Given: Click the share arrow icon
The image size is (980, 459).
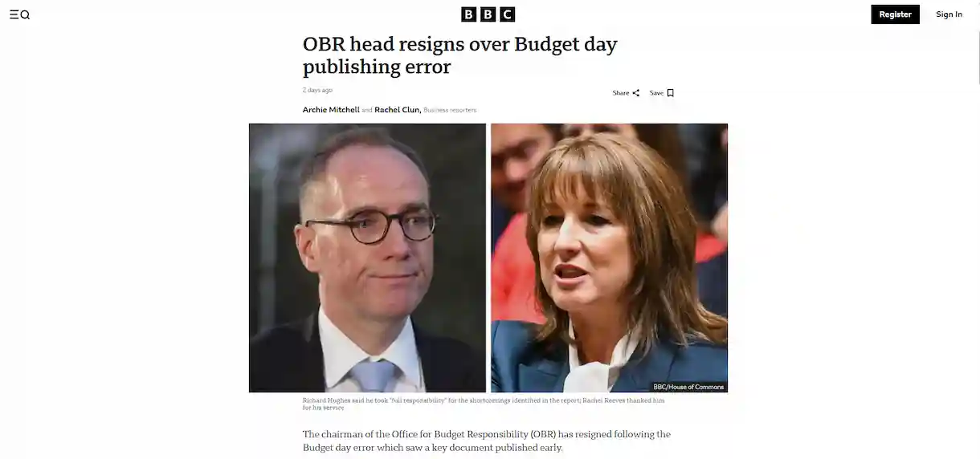Looking at the screenshot, I should (636, 93).
